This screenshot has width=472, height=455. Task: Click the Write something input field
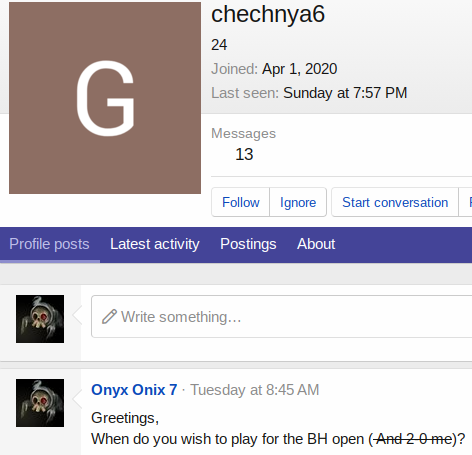click(x=282, y=316)
